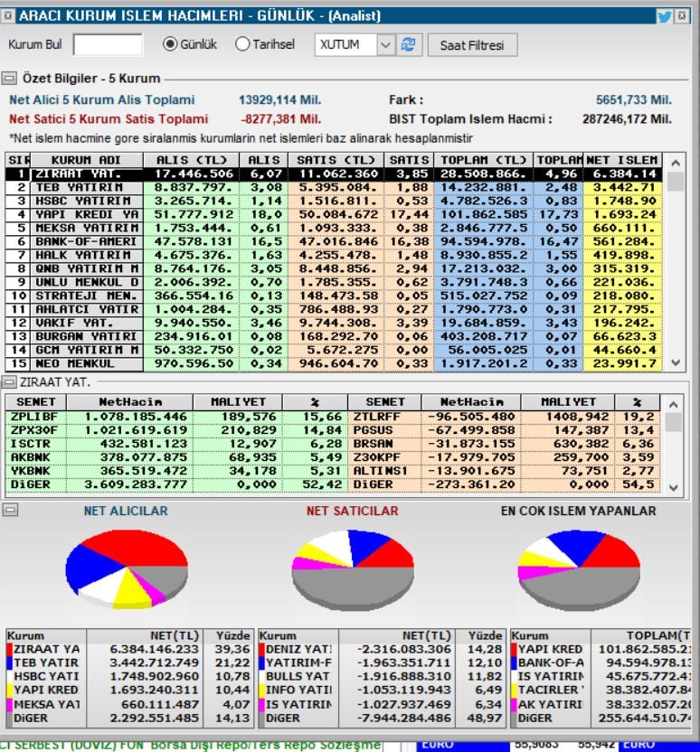
Task: Click the AKBNK stock symbol
Action: click(x=30, y=457)
